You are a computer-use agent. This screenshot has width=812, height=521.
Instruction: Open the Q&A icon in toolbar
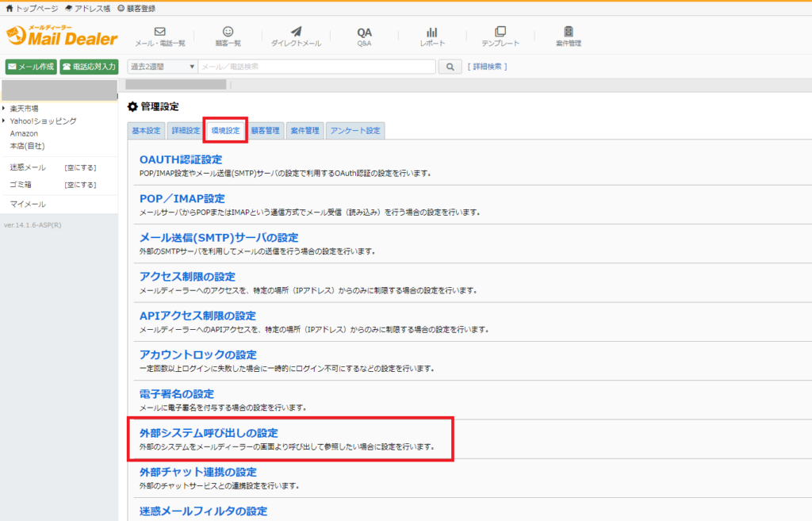pos(364,33)
